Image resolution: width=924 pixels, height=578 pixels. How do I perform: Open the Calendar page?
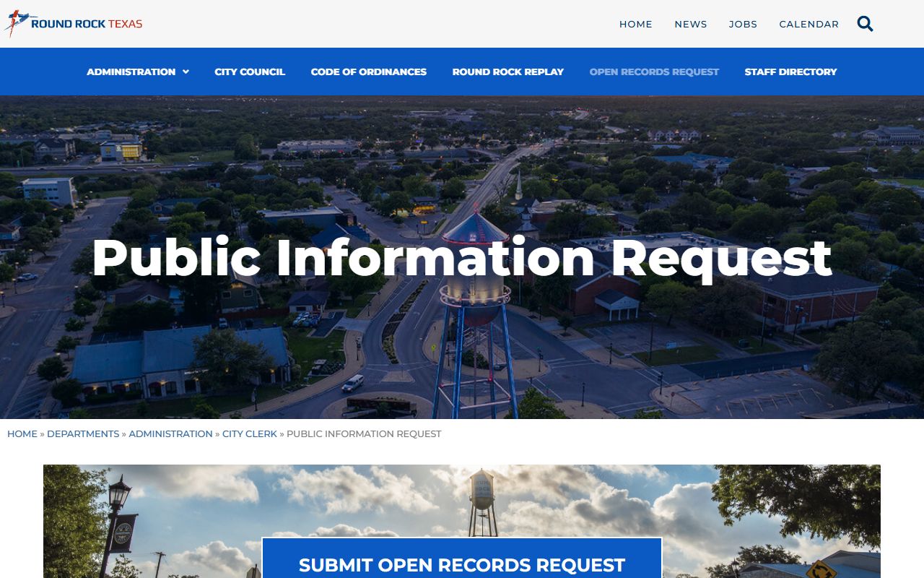pyautogui.click(x=808, y=24)
